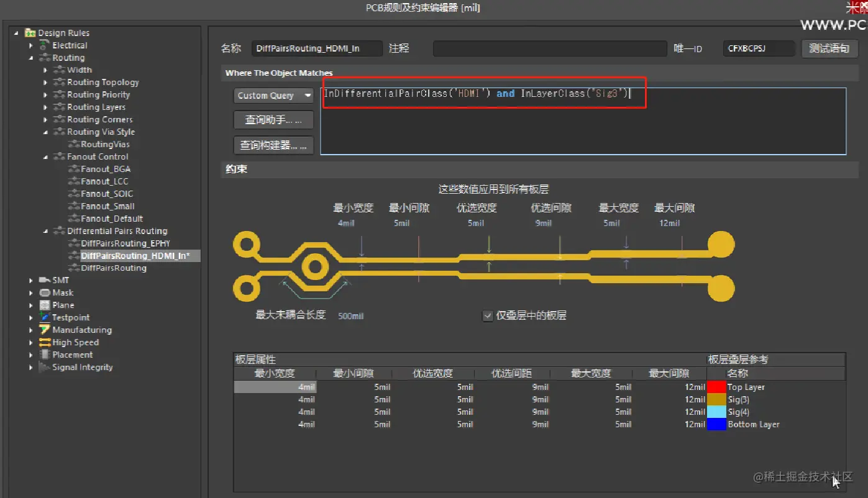Click the Width rule icon

click(59, 70)
